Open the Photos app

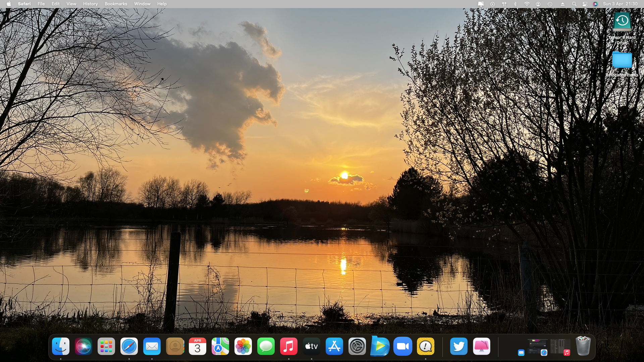(x=243, y=346)
